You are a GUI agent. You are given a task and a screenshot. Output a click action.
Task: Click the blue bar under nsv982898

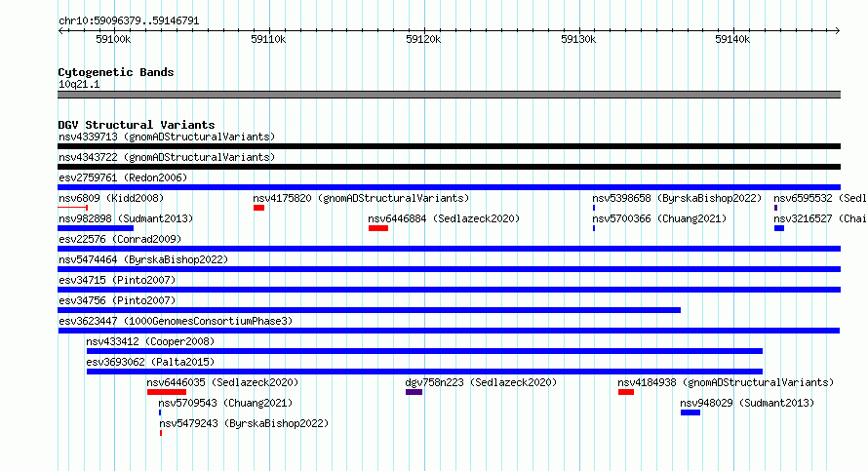[96, 228]
